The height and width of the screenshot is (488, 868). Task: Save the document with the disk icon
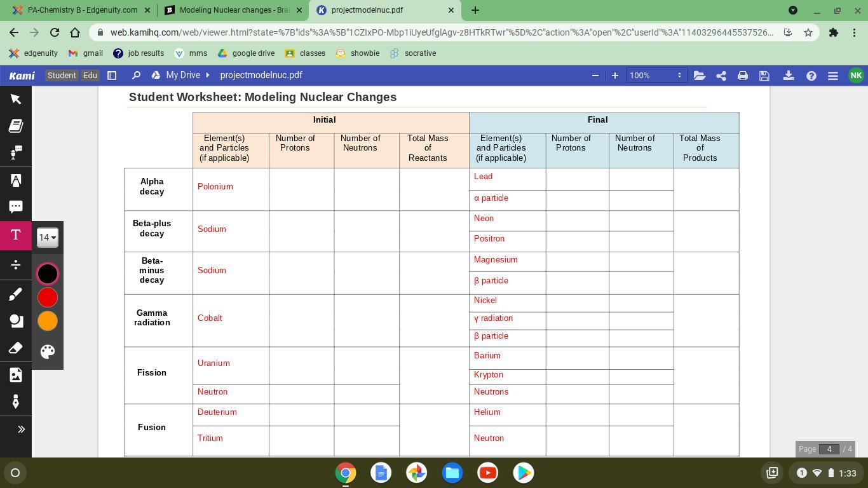coord(764,76)
